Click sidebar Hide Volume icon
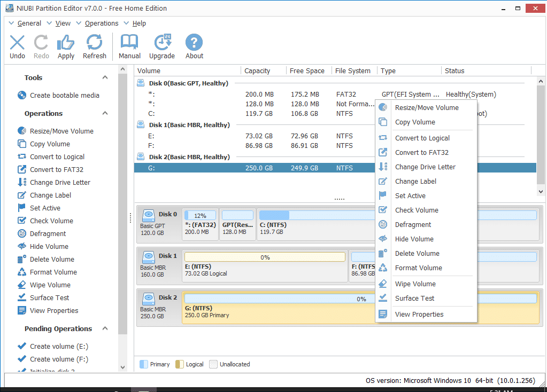 [x=21, y=246]
